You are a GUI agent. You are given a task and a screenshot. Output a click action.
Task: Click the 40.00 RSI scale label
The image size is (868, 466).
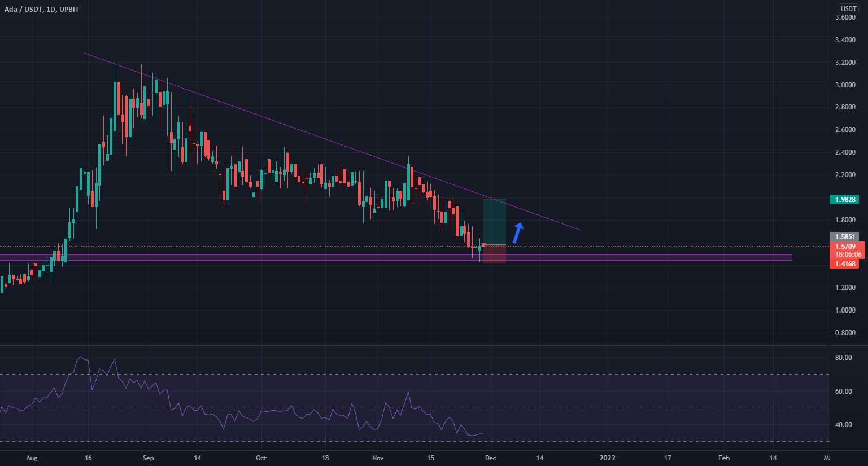point(844,425)
